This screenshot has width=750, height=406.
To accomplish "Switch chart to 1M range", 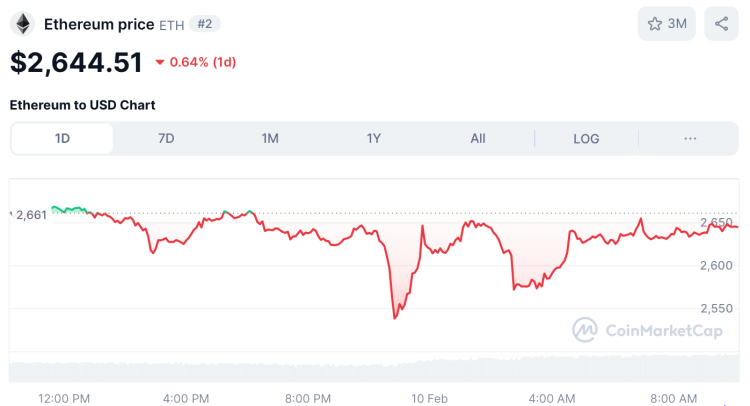I will tap(270, 139).
